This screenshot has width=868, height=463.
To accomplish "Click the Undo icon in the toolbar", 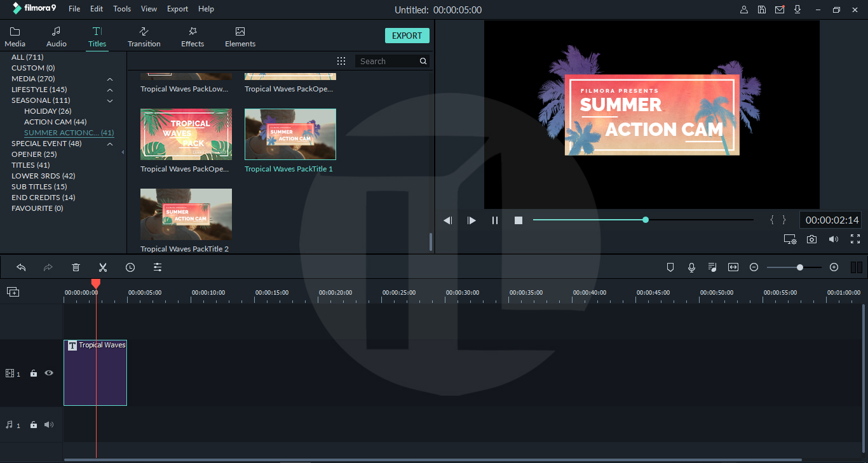I will (21, 267).
